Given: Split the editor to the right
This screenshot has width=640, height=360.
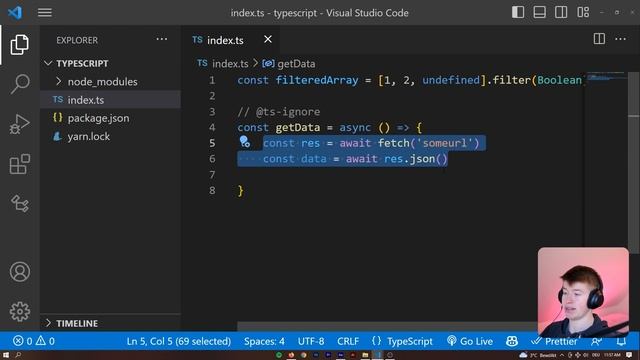Looking at the screenshot, I should tap(599, 39).
